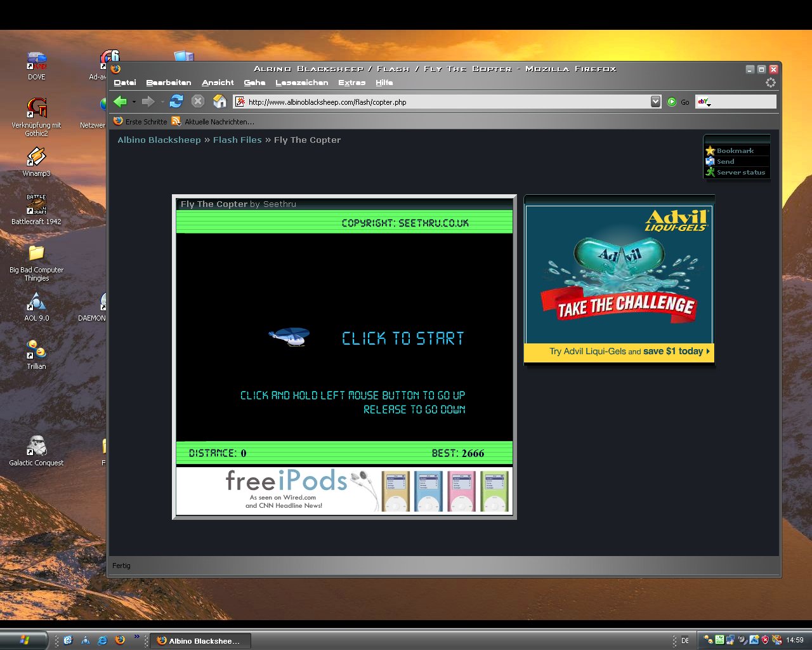
Task: Open the Lesezeichen menu
Action: (x=301, y=83)
